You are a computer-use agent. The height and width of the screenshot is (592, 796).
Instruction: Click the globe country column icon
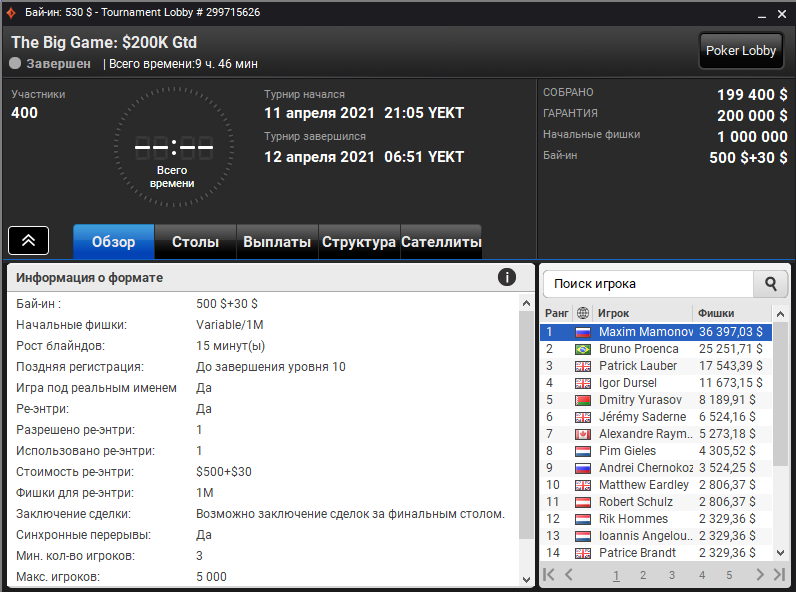coord(583,313)
